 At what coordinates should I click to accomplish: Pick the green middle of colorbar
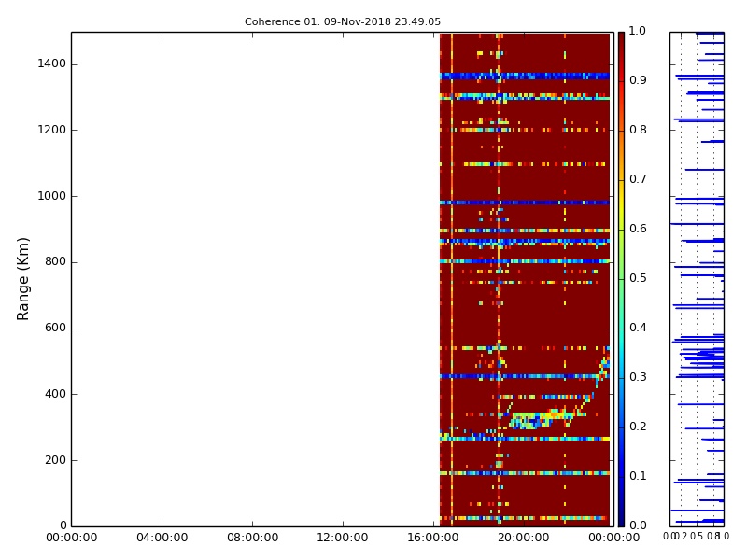pyautogui.click(x=621, y=279)
